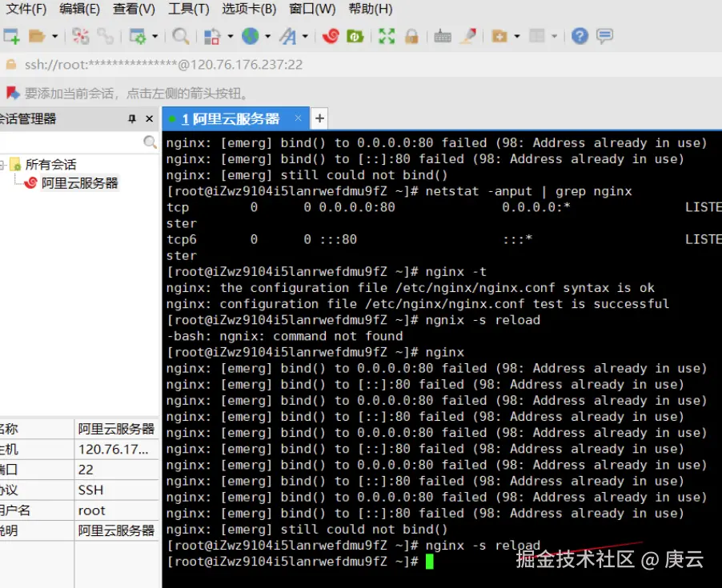
Task: Open the 文件(F) menu
Action: point(26,9)
